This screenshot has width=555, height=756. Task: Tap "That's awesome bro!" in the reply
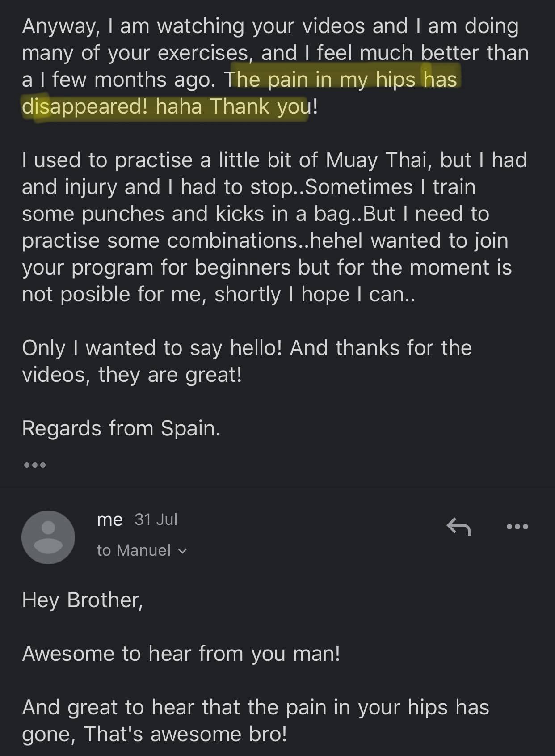point(185,734)
